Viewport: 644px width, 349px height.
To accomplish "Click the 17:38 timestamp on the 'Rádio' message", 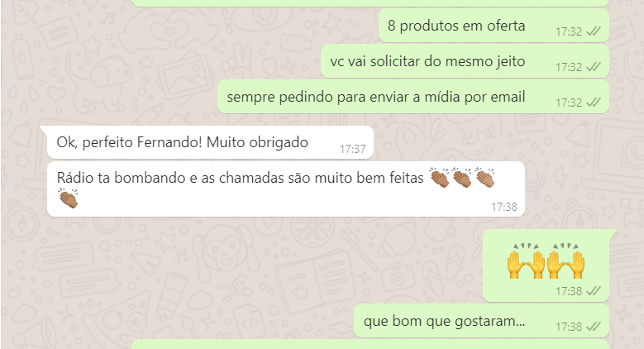I will [x=504, y=207].
